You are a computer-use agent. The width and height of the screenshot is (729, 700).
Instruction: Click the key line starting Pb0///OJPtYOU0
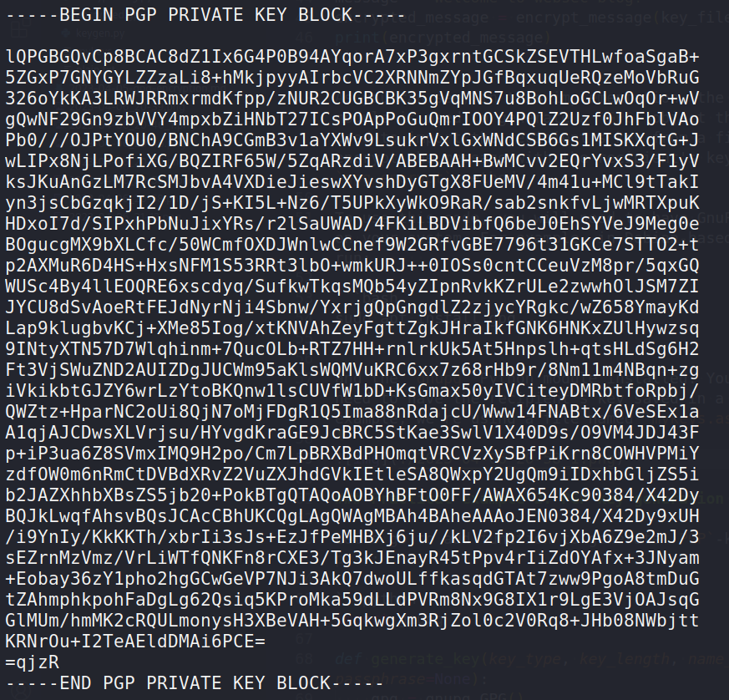352,140
